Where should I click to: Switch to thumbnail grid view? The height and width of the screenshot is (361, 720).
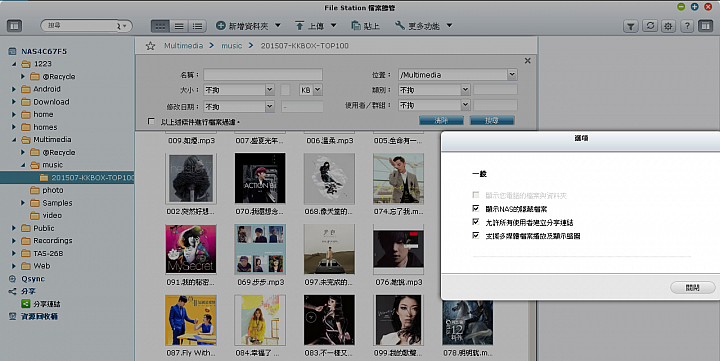[160, 26]
